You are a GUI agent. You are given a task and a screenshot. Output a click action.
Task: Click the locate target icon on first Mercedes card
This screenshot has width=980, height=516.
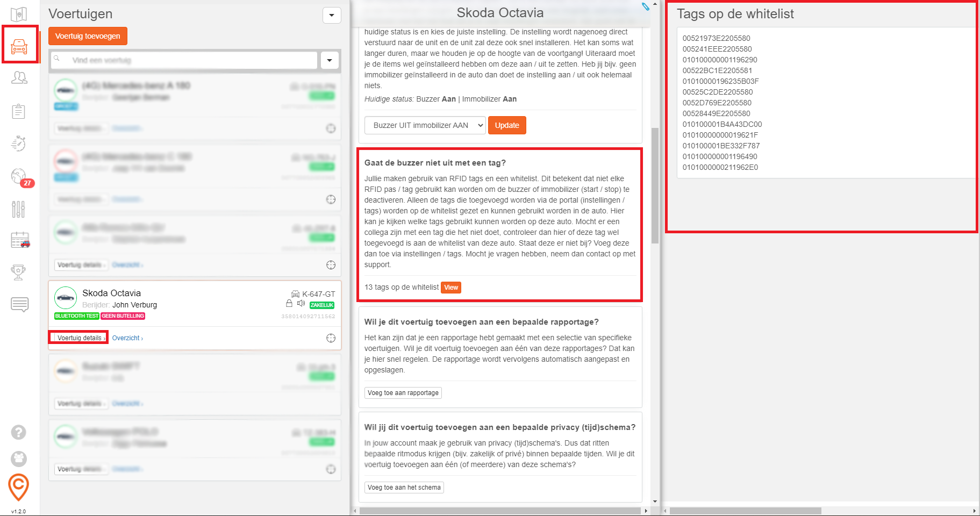(331, 128)
